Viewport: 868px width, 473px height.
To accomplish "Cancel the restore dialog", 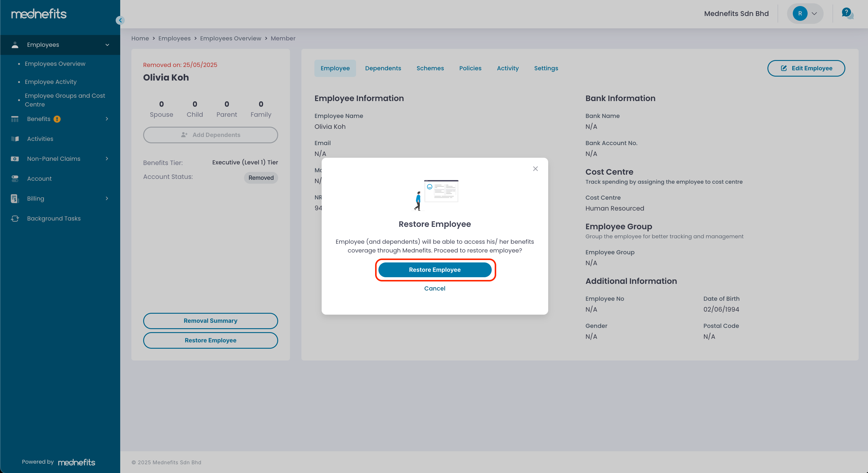I will coord(434,288).
